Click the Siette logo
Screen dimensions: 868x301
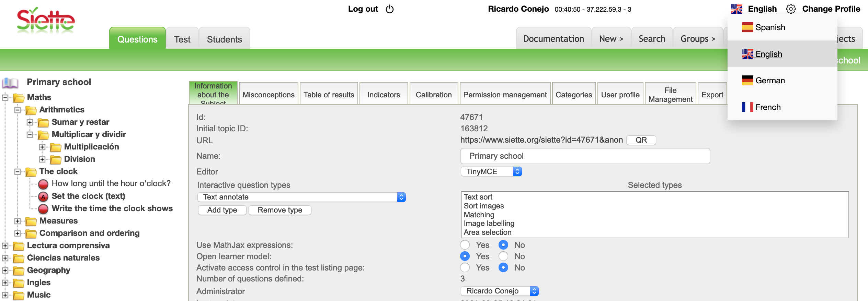[x=46, y=21]
